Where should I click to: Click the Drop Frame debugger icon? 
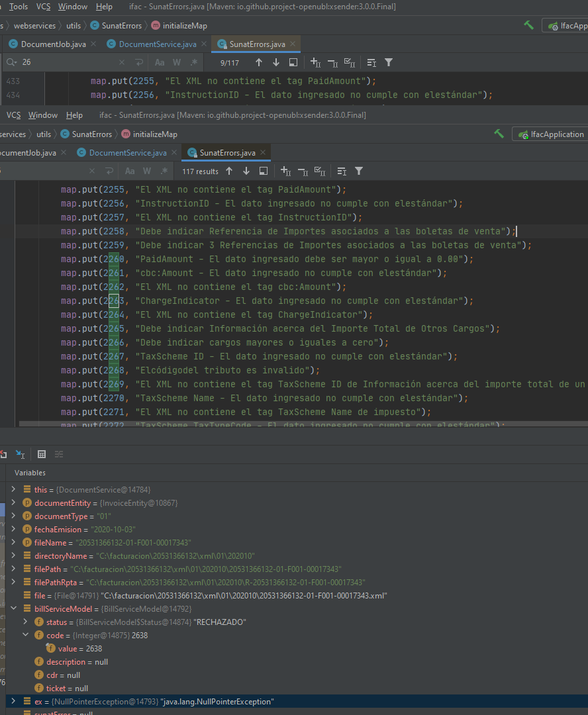(x=3, y=454)
